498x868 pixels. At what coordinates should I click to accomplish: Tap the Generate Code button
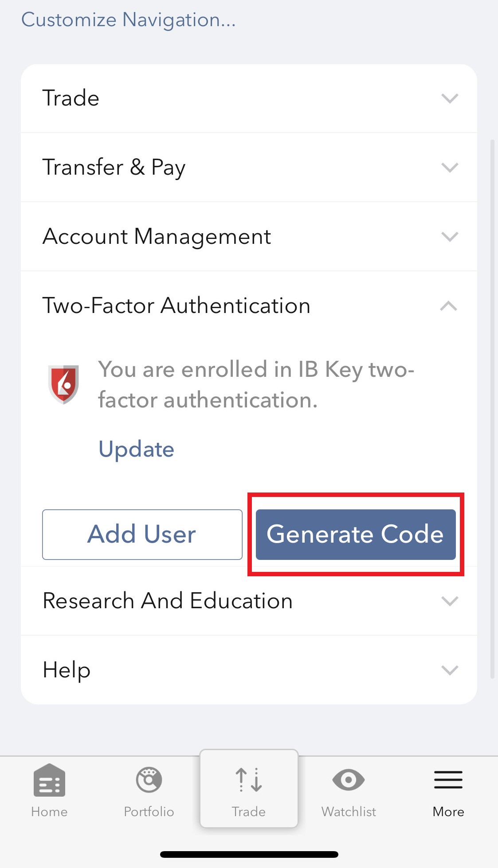click(x=356, y=535)
